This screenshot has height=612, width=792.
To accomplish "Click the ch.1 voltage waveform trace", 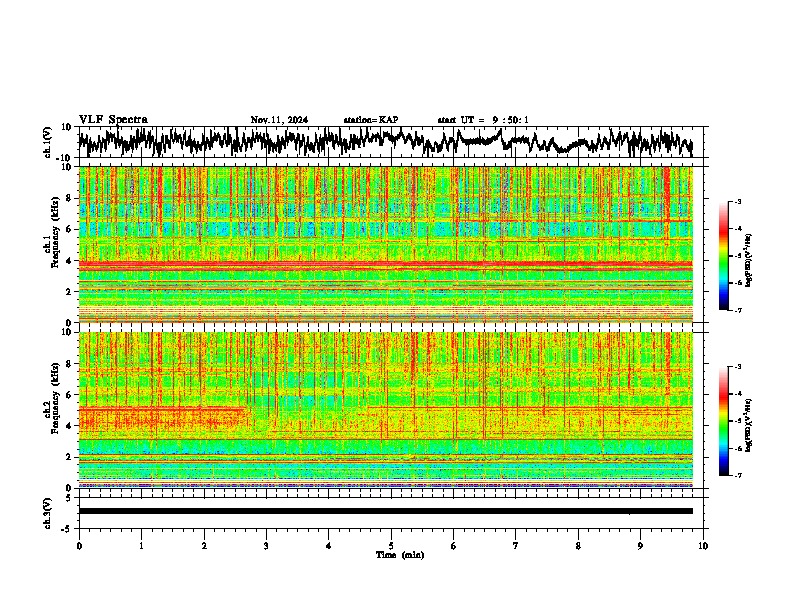I will click(385, 141).
